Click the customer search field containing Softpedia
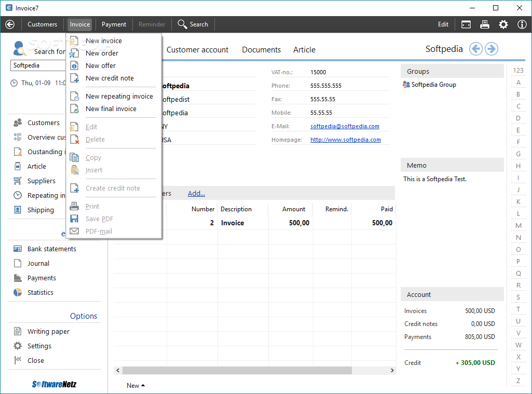The height and width of the screenshot is (394, 532). click(38, 65)
